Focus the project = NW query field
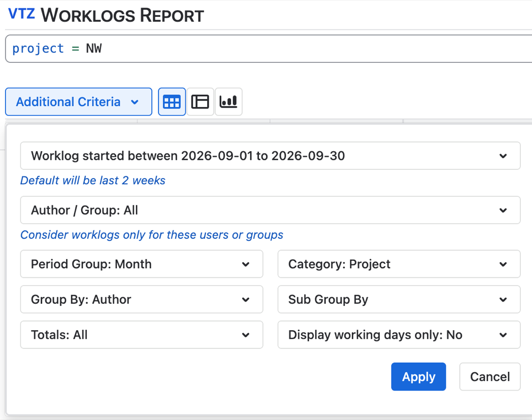 click(x=269, y=49)
